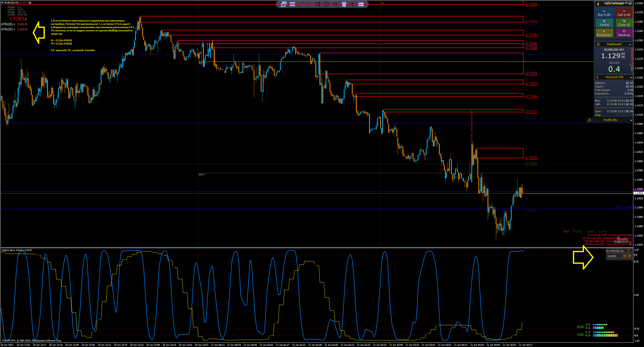Click the Close all button
Viewport: 644px width, 347px height.
coord(624,23)
